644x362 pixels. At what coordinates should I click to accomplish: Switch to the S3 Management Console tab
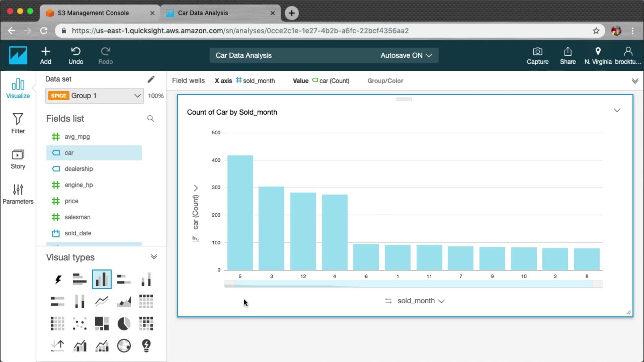(93, 13)
